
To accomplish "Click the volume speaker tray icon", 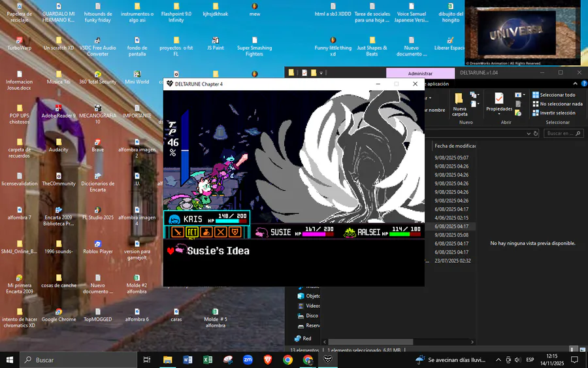I will click(x=518, y=360).
